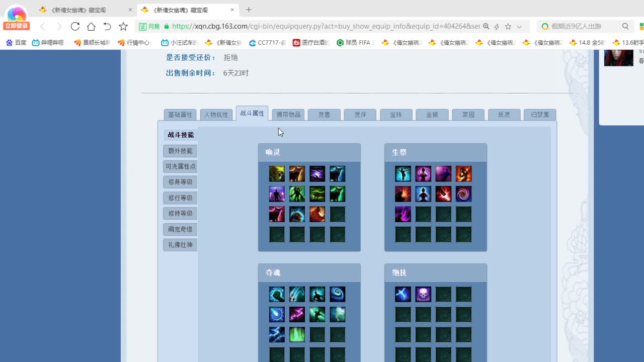This screenshot has height=362, width=644.
Task: Reload the page with the refresh icon
Action: [75, 27]
